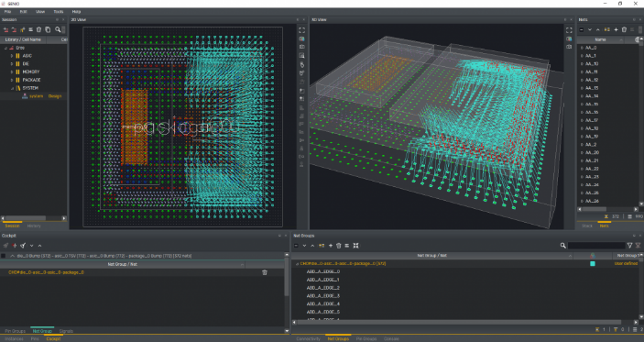The width and height of the screenshot is (644, 342).
Task: Click the delete icon in Nets panel toolbar
Action: click(624, 29)
